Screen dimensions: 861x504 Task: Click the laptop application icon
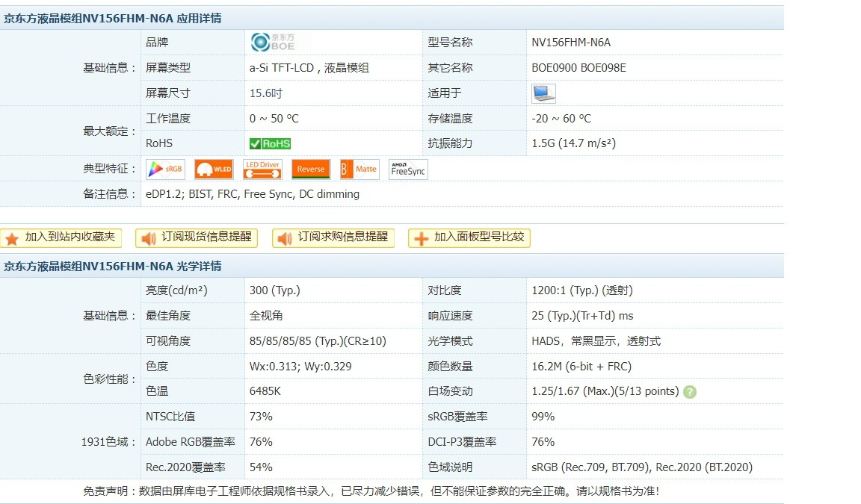pos(543,93)
